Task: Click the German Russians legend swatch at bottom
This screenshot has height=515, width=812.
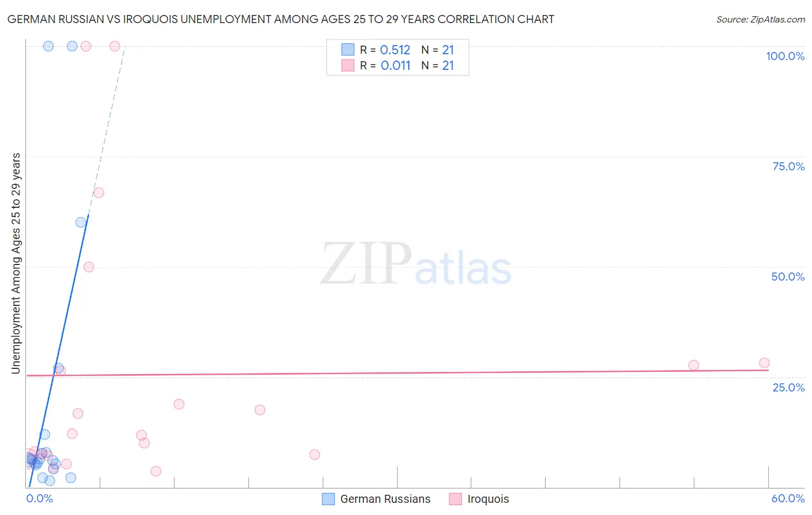Action: click(328, 499)
